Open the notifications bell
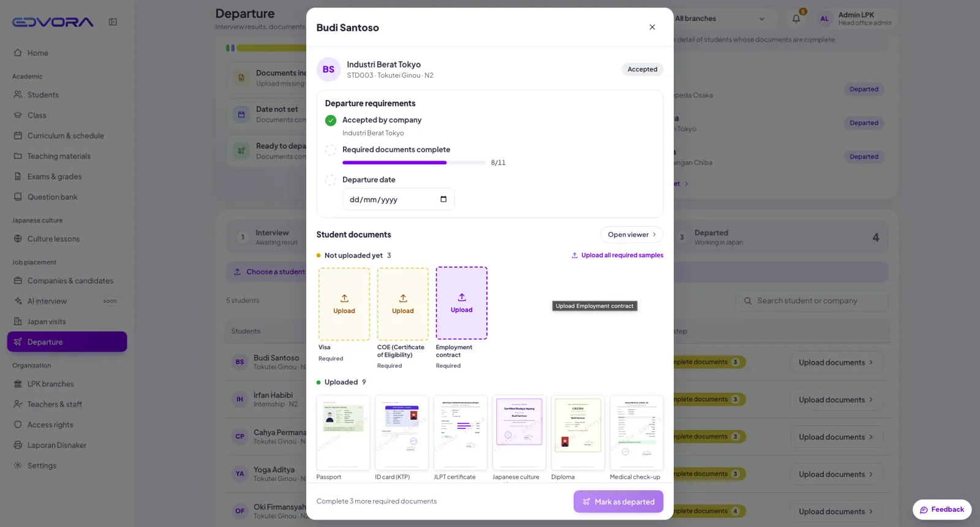Image resolution: width=980 pixels, height=527 pixels. point(796,18)
